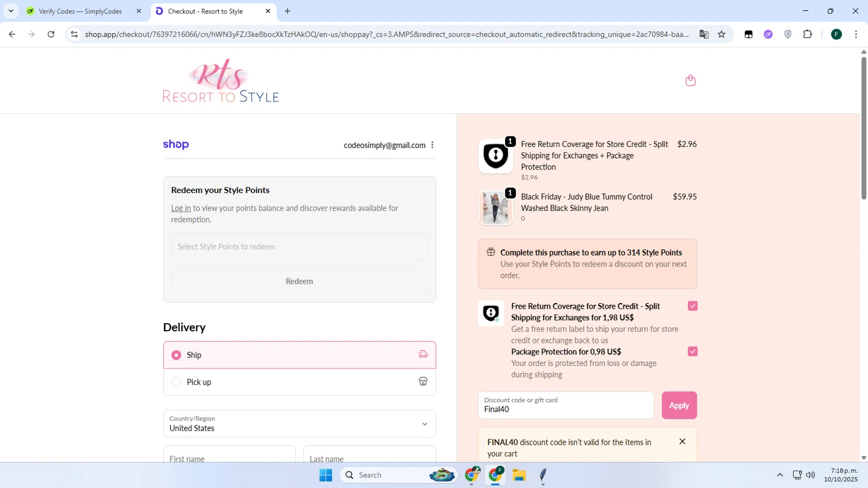This screenshot has height=488, width=868.
Task: Select the Checkout - Resort to Style tab
Action: (x=207, y=11)
